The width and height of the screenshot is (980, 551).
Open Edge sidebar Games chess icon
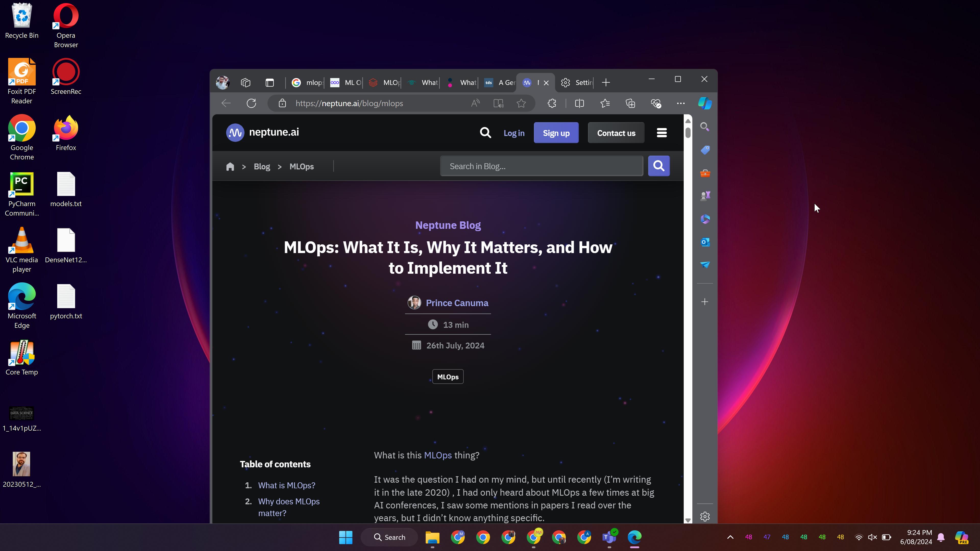pyautogui.click(x=705, y=196)
